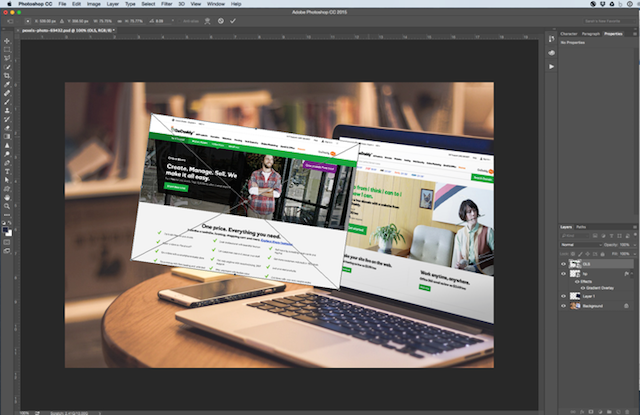Switch to the Paths tab
The height and width of the screenshot is (415, 640).
581,227
